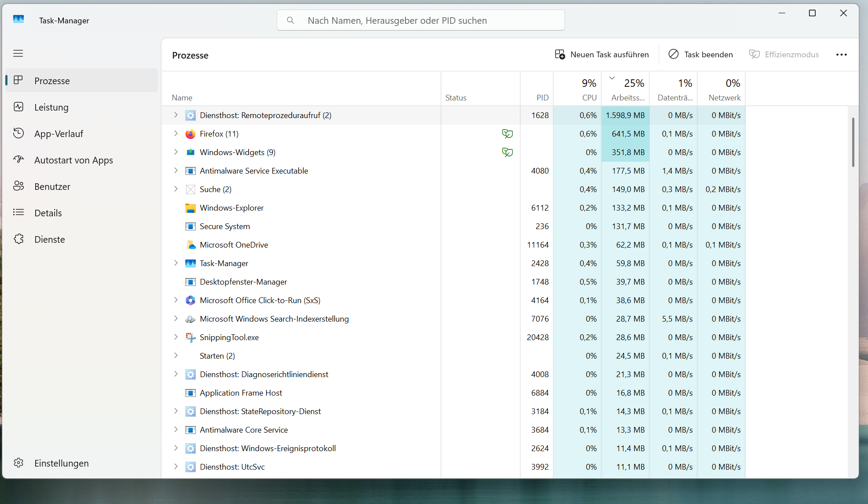
Task: Click the Microsoft OneDrive cloud icon
Action: [190, 245]
